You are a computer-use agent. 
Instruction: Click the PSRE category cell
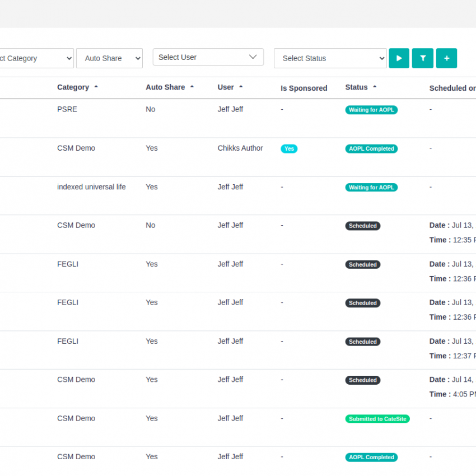[x=67, y=109]
